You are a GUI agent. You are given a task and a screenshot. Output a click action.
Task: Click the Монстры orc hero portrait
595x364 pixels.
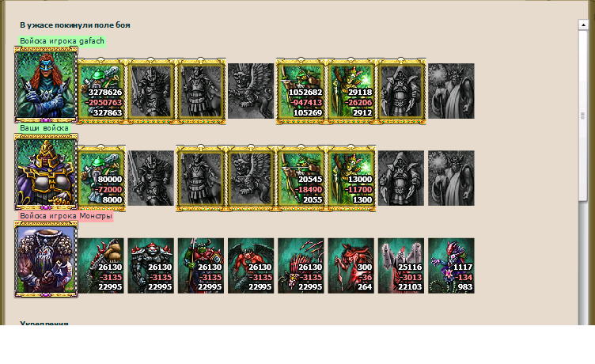[46, 260]
